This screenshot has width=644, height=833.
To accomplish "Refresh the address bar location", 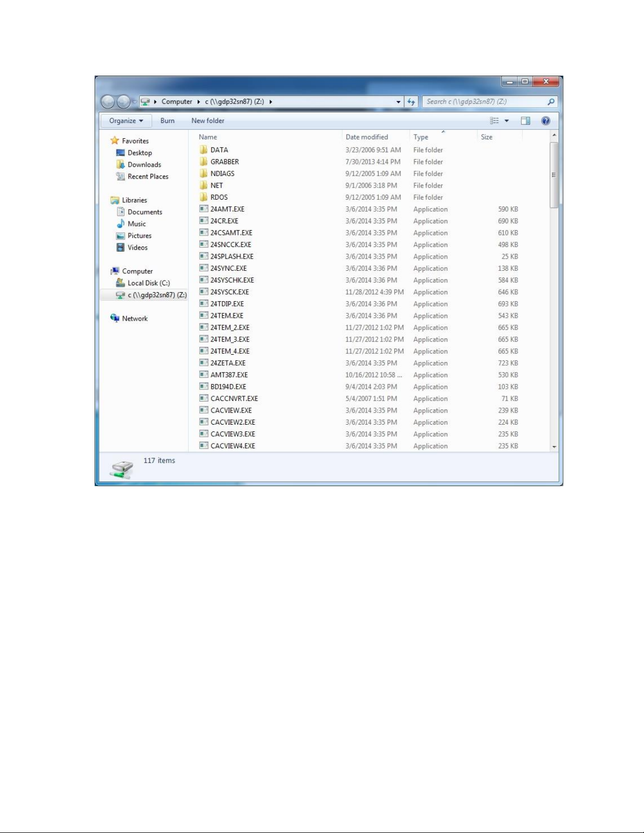I will pyautogui.click(x=411, y=102).
